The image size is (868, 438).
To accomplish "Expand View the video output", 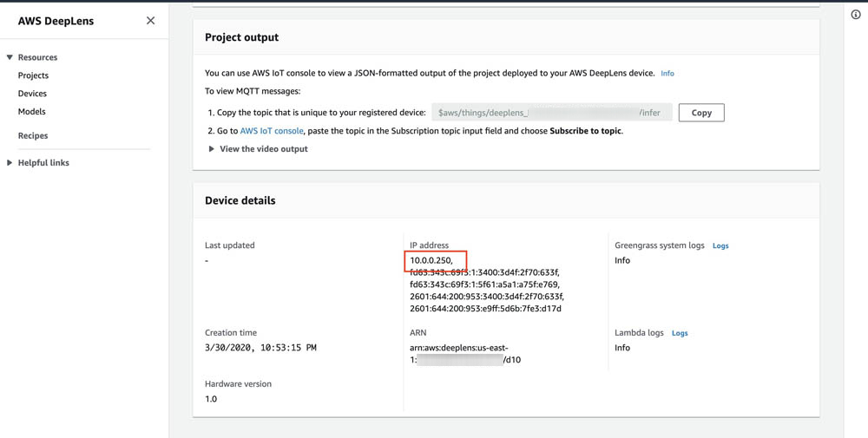I will click(x=258, y=149).
